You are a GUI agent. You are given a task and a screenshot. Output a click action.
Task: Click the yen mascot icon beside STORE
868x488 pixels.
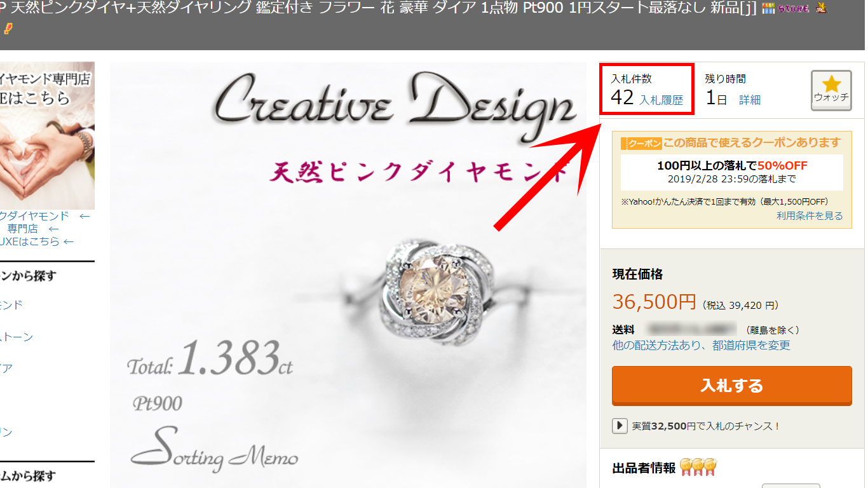pyautogui.click(x=821, y=8)
